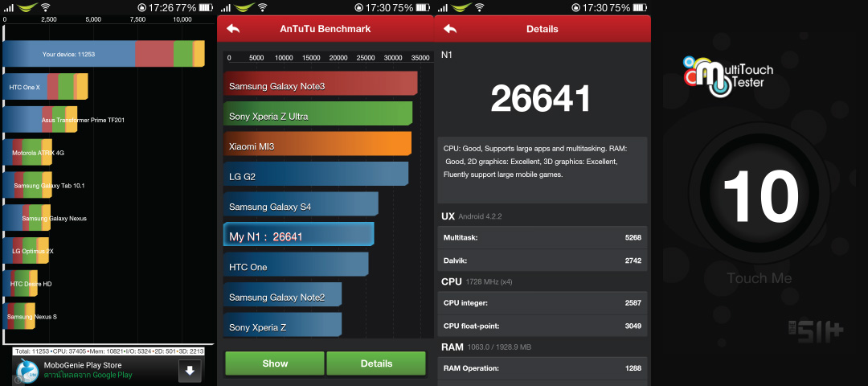Select the My N1 : 26641 bar
This screenshot has height=386, width=868.
pyautogui.click(x=299, y=234)
